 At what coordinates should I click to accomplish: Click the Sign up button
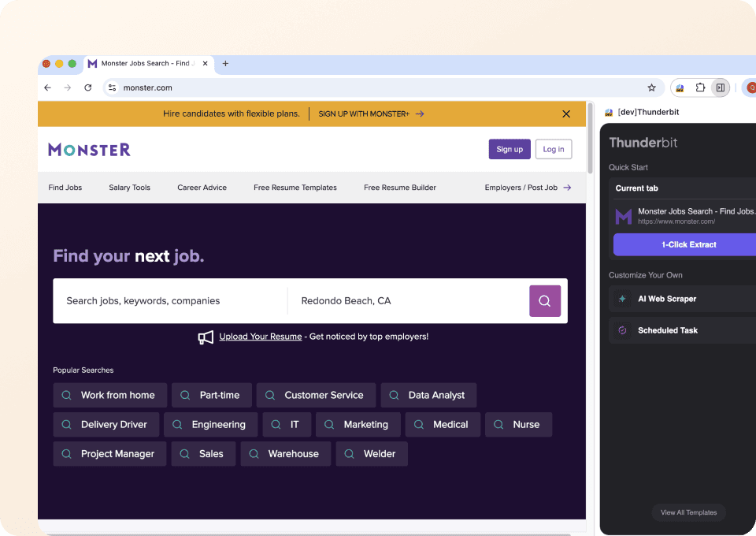point(510,150)
